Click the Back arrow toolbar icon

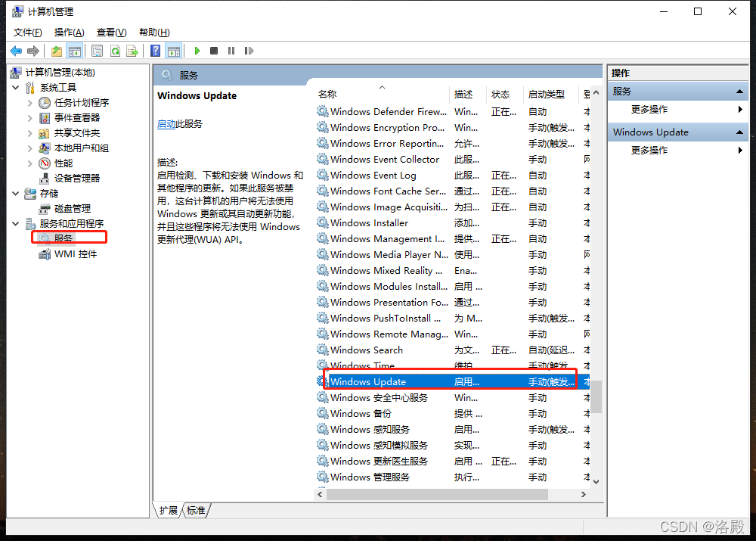click(16, 51)
